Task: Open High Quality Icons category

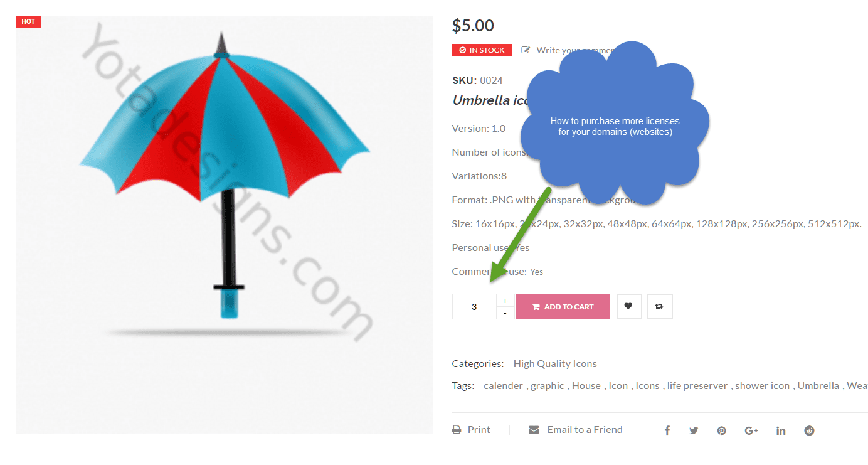Action: 555,364
